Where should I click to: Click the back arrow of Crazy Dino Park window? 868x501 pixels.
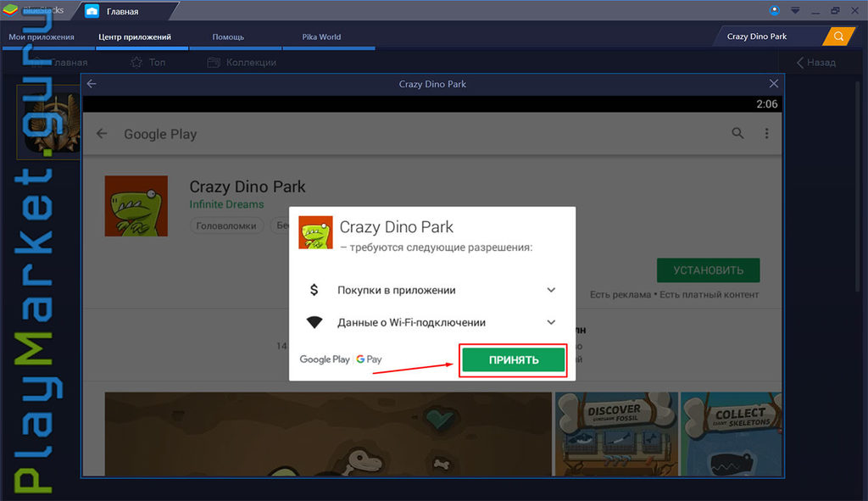click(x=92, y=84)
